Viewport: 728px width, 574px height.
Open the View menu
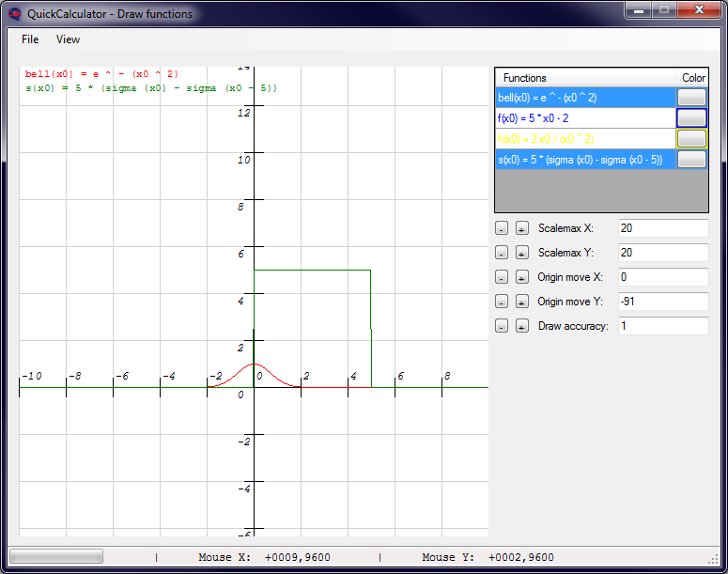[x=68, y=39]
